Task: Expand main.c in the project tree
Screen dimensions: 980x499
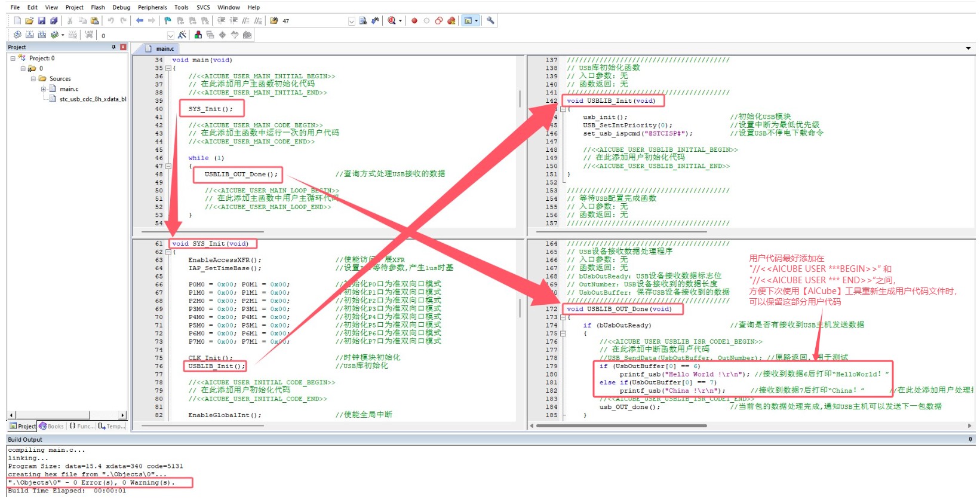Action: (44, 88)
